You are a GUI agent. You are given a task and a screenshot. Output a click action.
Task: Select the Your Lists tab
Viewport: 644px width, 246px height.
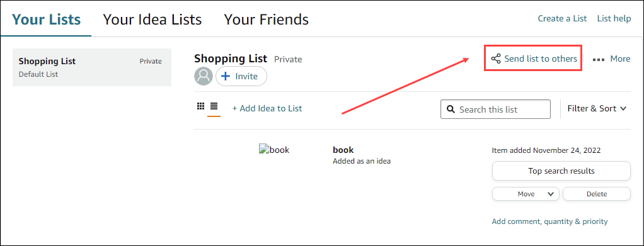click(46, 20)
